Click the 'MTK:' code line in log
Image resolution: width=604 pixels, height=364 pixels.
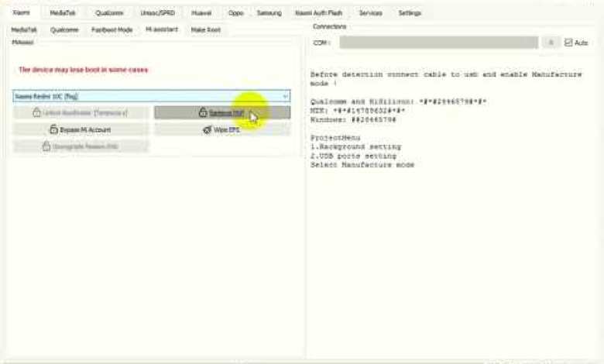358,111
